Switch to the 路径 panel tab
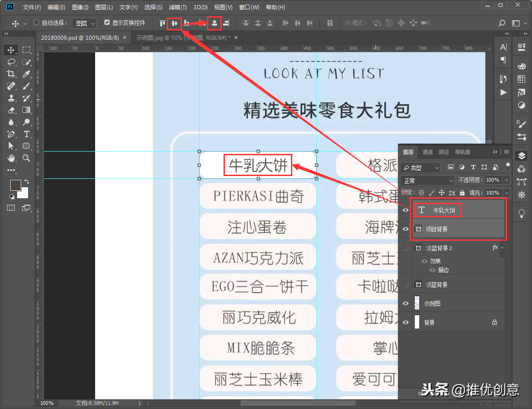Viewport: 532px width, 409px height. point(444,152)
